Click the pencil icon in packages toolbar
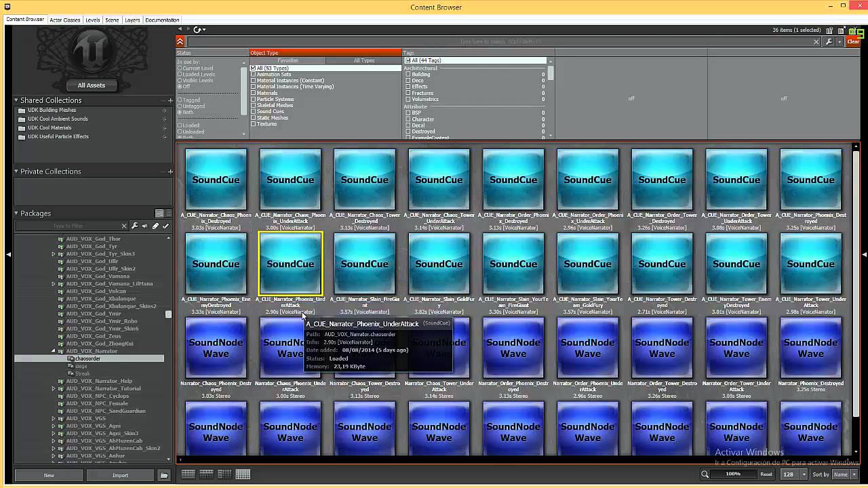The height and width of the screenshot is (488, 868). click(x=155, y=226)
